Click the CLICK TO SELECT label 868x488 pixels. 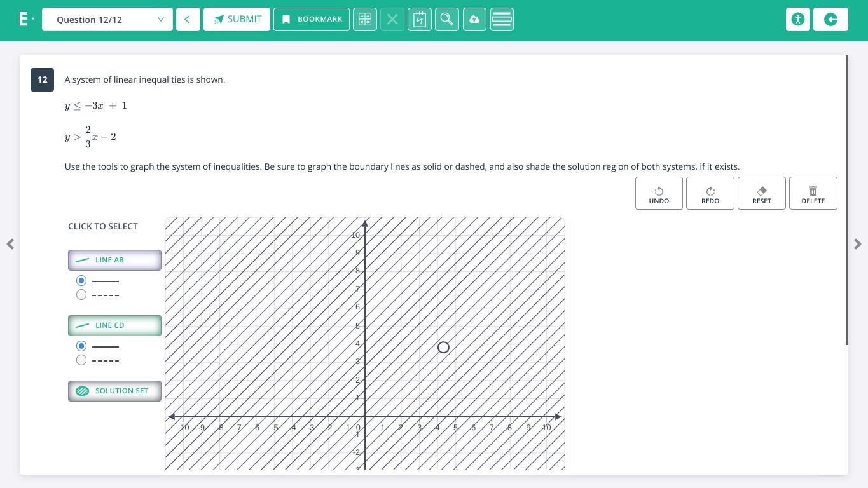pyautogui.click(x=103, y=226)
